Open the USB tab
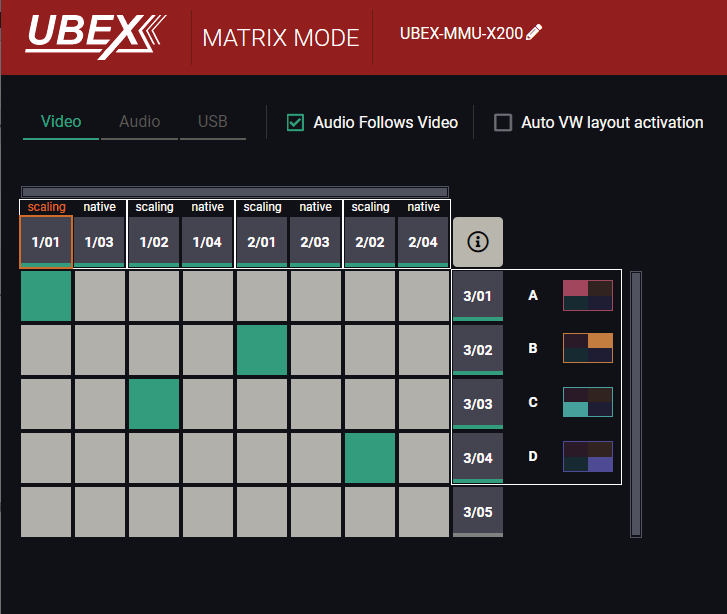The image size is (727, 614). pyautogui.click(x=212, y=122)
